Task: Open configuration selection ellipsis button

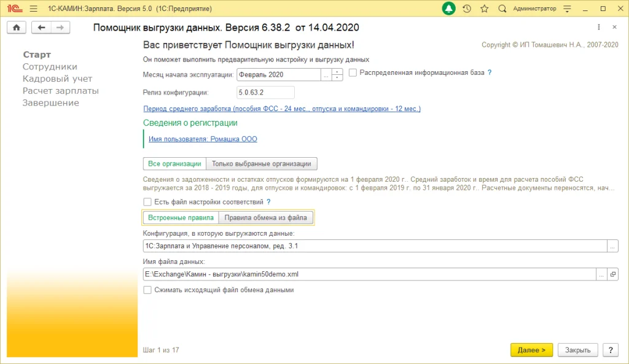Action: pyautogui.click(x=612, y=246)
